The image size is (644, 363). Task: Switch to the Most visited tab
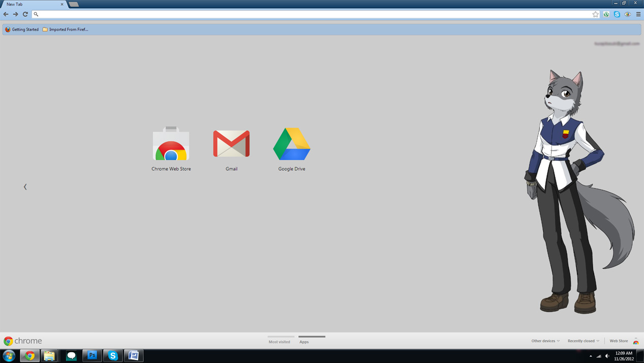pyautogui.click(x=280, y=342)
